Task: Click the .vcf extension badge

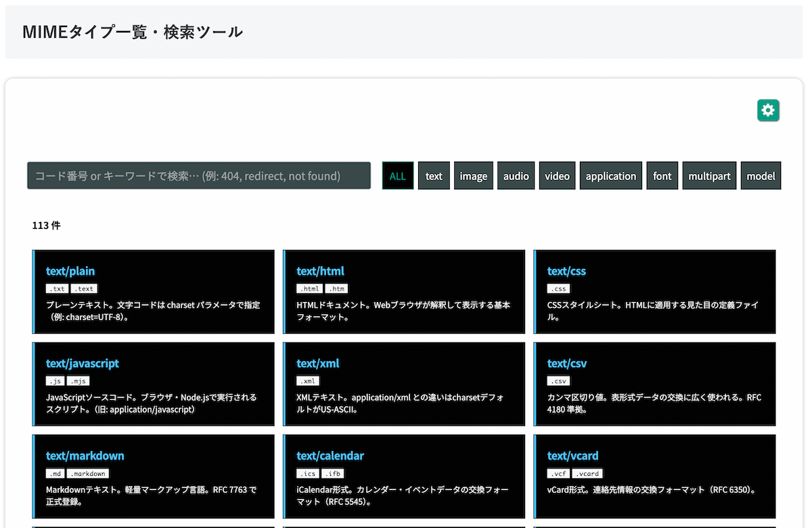Action: pos(558,473)
